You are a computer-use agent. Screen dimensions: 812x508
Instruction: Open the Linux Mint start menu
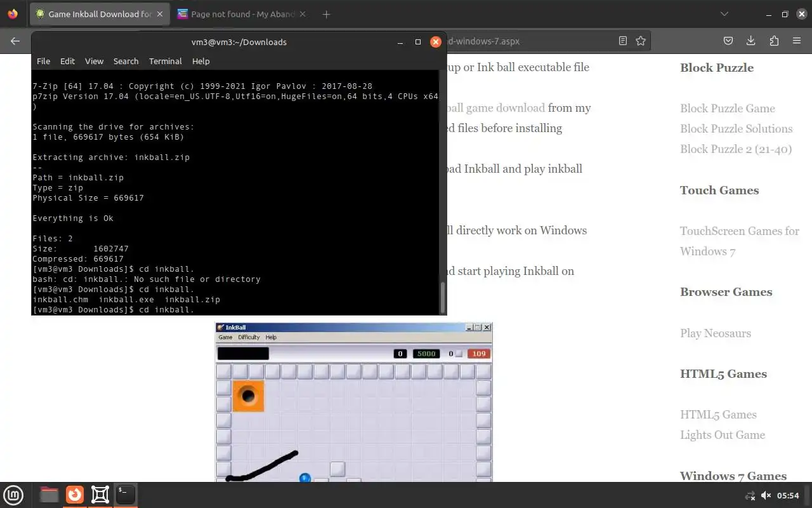pyautogui.click(x=14, y=495)
